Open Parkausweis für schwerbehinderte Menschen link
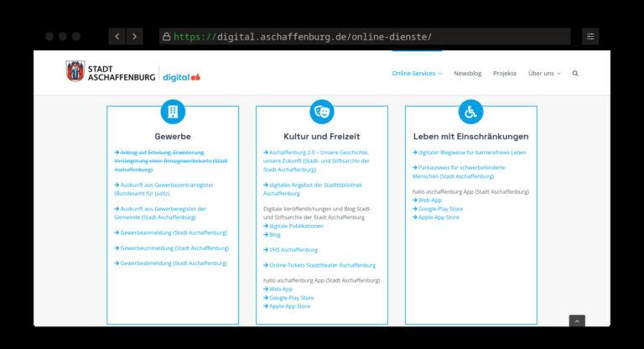Screen dimensions: 644x349 [459, 172]
